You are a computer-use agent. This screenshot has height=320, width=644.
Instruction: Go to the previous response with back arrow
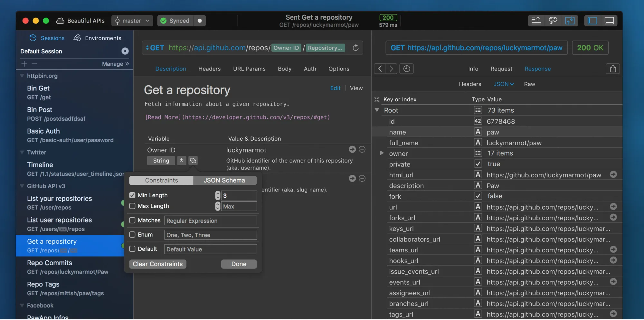(380, 69)
